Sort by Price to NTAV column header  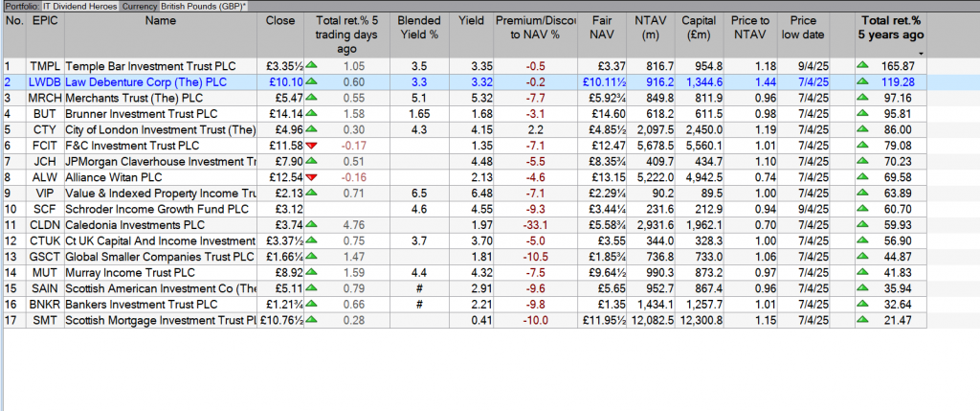[750, 35]
